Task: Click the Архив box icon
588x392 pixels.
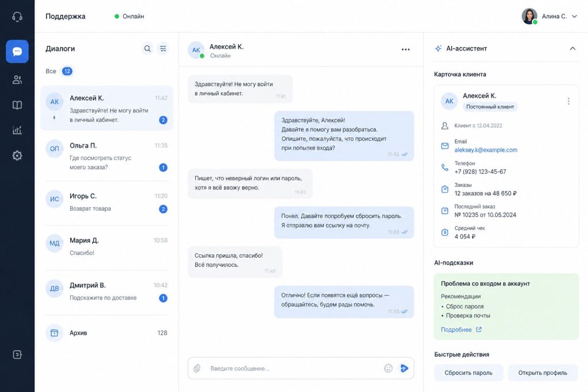Action: pos(55,333)
